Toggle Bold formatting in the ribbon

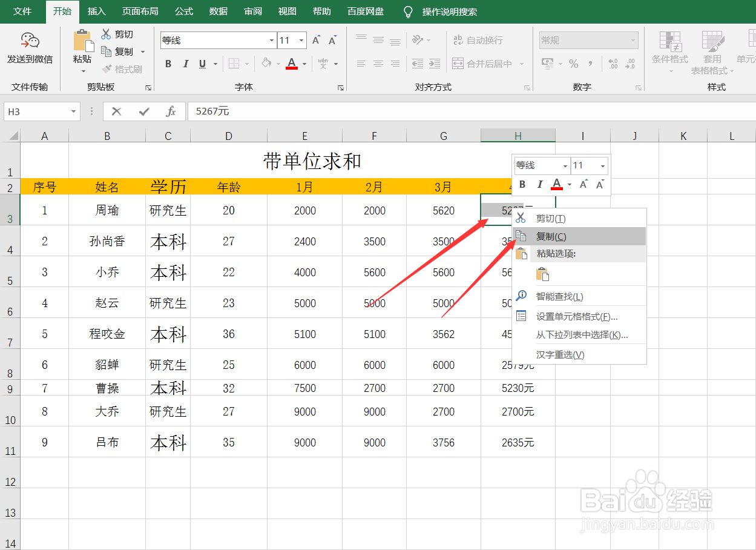tap(168, 63)
